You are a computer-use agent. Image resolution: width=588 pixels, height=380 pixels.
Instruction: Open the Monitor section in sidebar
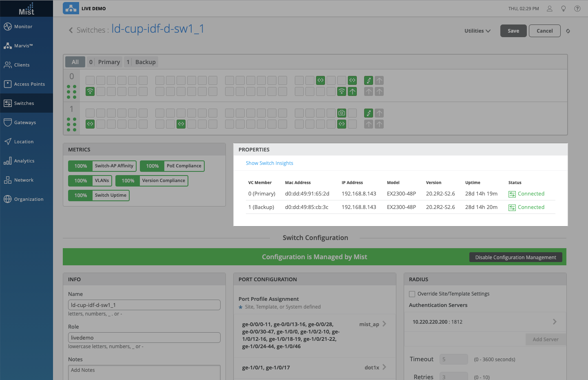[x=23, y=27]
